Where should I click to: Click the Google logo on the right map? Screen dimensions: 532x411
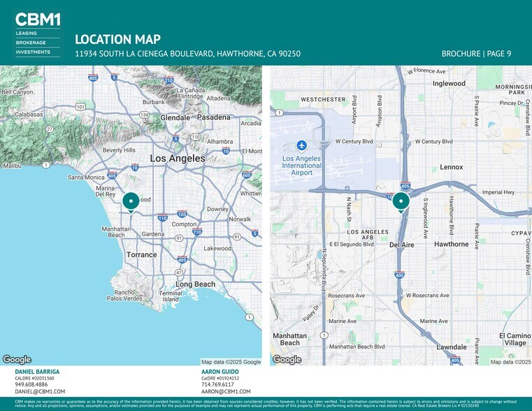point(287,359)
